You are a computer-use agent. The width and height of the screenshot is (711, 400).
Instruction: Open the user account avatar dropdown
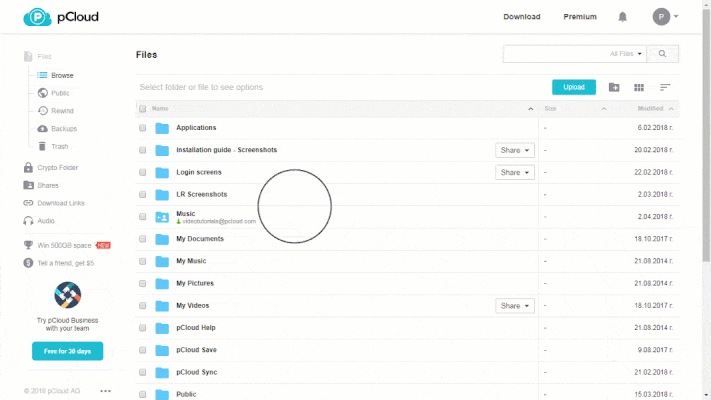pyautogui.click(x=665, y=17)
